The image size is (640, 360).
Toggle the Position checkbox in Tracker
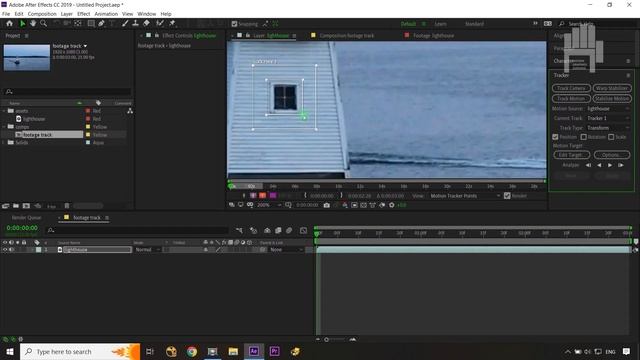pyautogui.click(x=555, y=137)
